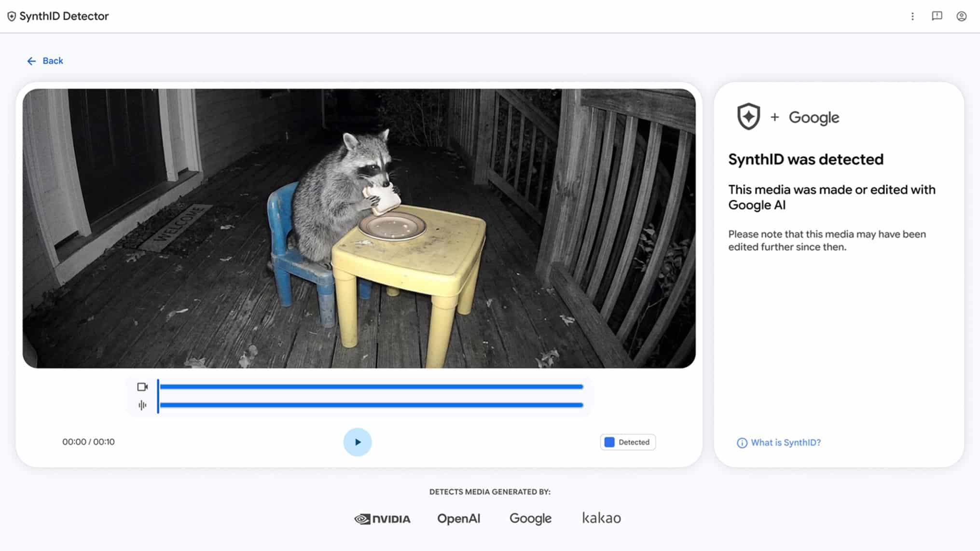Open the account profile icon

962,16
